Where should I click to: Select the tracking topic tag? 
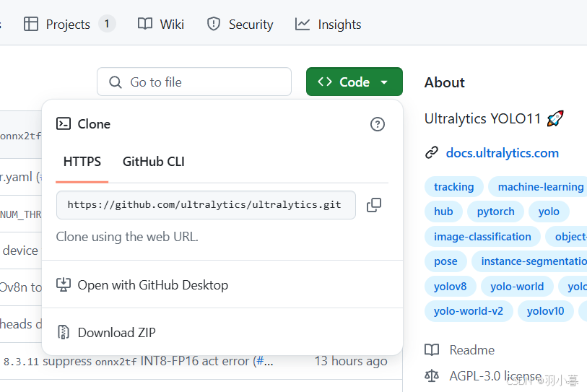[453, 186]
